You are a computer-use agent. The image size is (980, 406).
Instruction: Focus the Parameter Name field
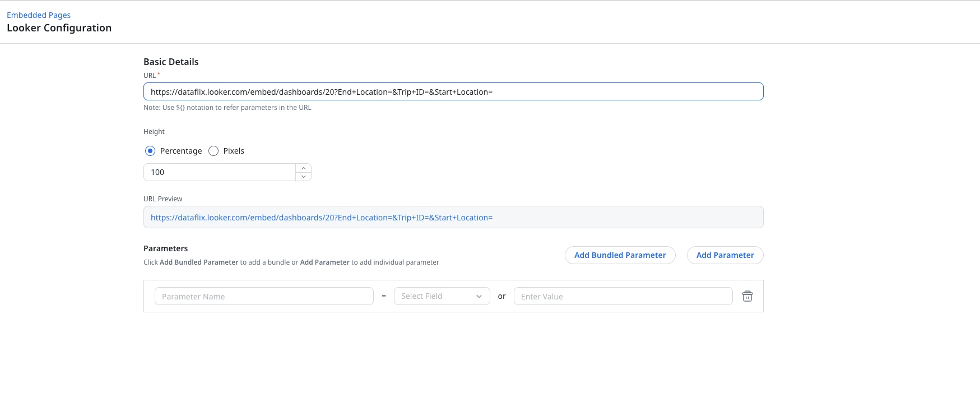(264, 296)
